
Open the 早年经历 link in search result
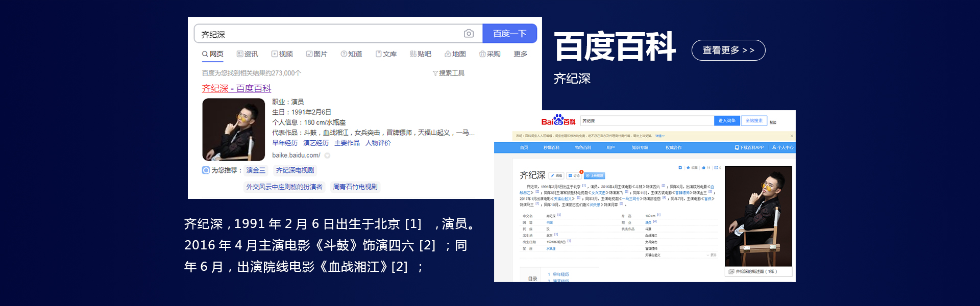point(285,143)
